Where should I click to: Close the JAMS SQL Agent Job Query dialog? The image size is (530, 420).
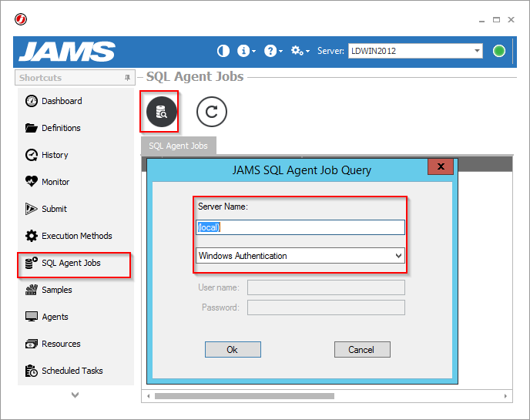point(441,166)
